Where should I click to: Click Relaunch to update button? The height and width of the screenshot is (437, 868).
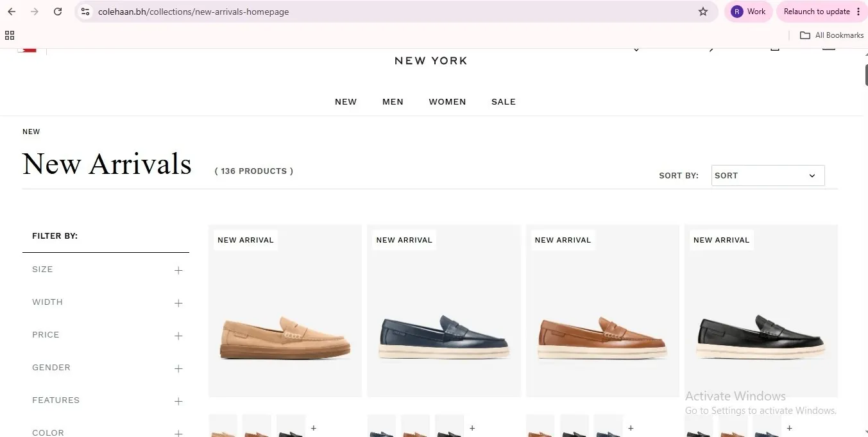point(817,12)
